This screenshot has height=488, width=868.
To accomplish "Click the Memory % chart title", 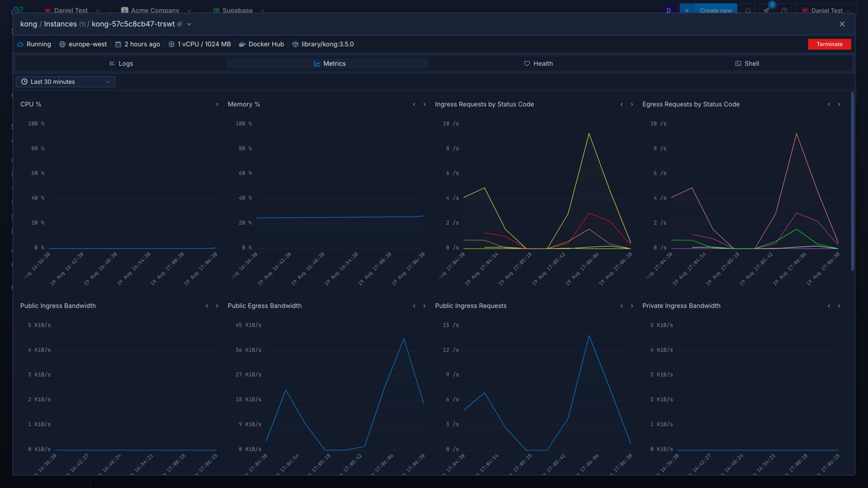I will 244,104.
